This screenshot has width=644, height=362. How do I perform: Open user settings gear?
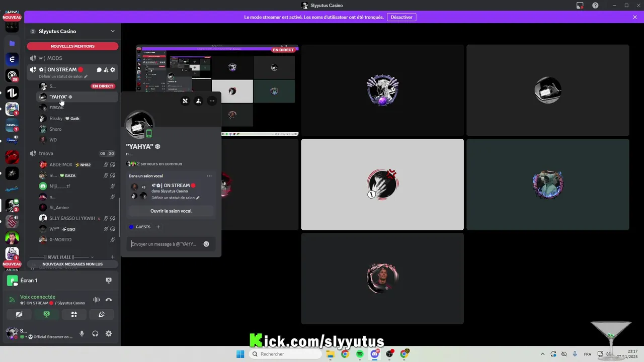point(109,333)
